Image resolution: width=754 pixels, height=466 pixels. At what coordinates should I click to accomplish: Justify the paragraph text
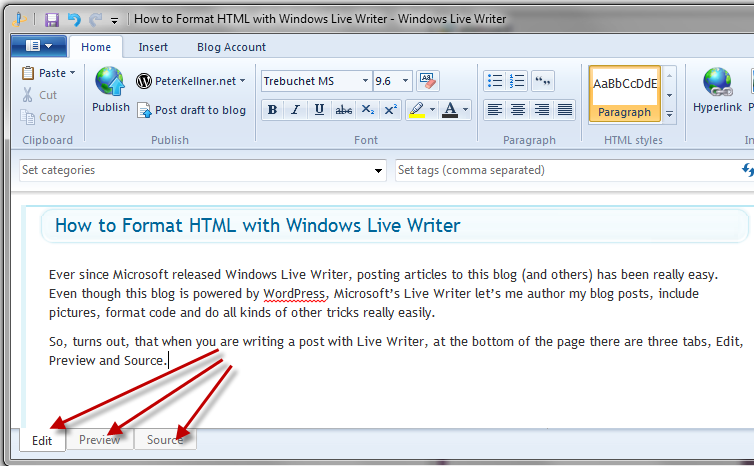click(x=565, y=110)
